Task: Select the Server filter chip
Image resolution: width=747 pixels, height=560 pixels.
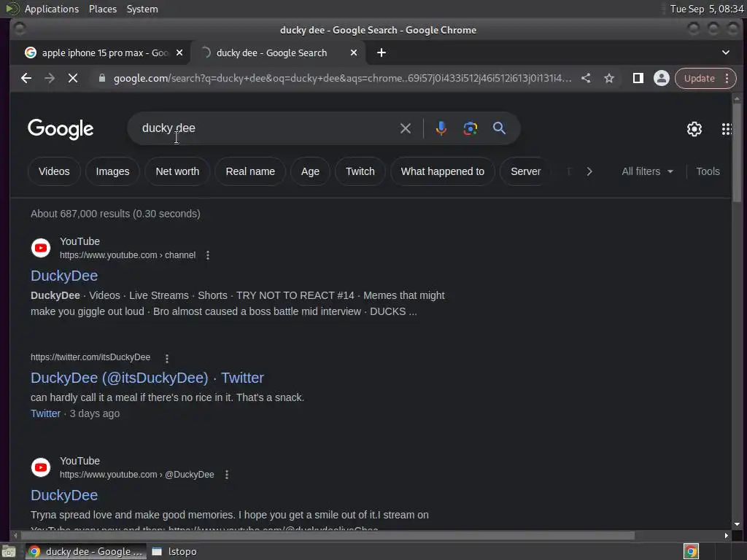Action: [x=525, y=171]
